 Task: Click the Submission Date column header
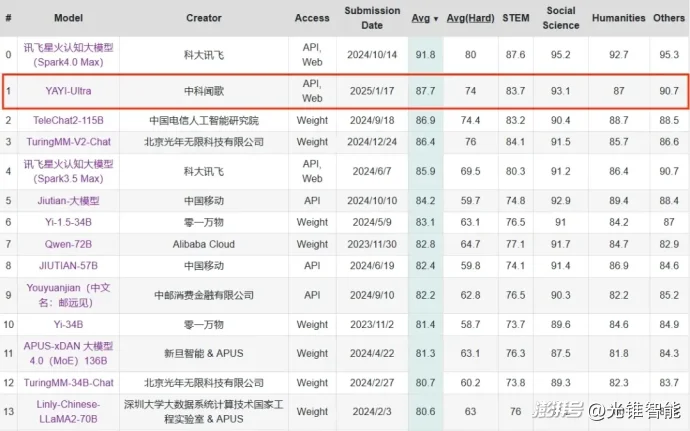click(371, 18)
